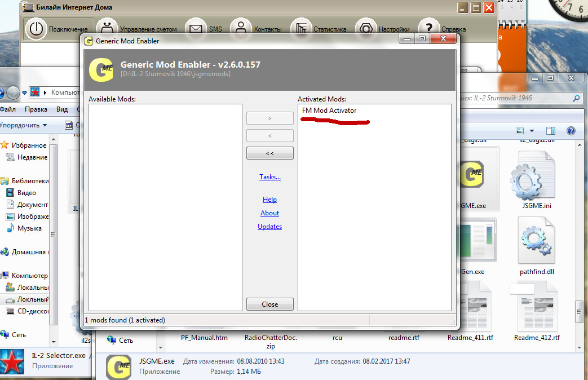The image size is (588, 380).
Task: Toggle the preview pane icon in Explorer
Action: [x=550, y=131]
